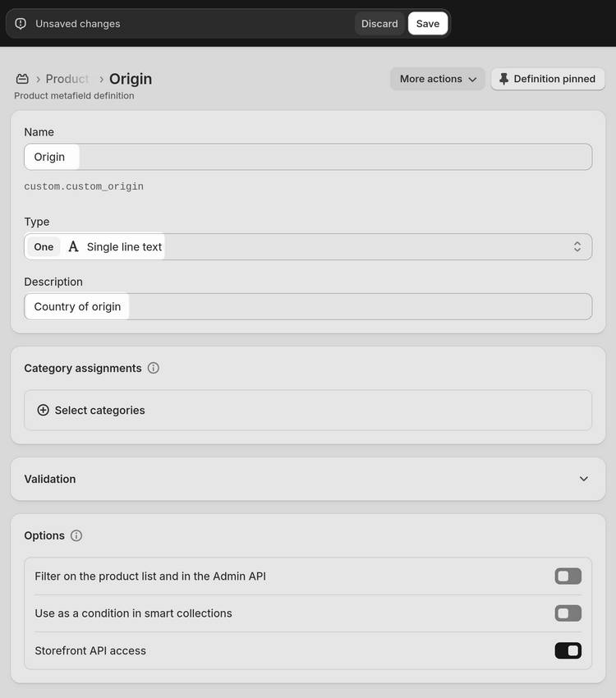616x698 pixels.
Task: Click the info icon next to Options
Action: 76,535
